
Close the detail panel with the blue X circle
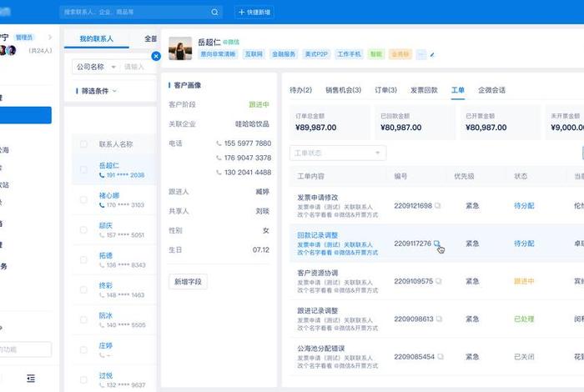pyautogui.click(x=156, y=56)
